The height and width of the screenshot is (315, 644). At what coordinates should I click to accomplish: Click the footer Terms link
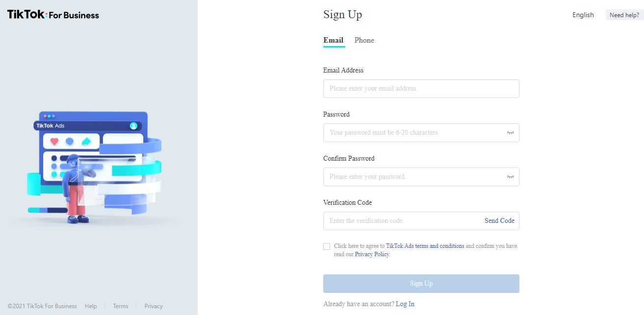click(x=121, y=306)
